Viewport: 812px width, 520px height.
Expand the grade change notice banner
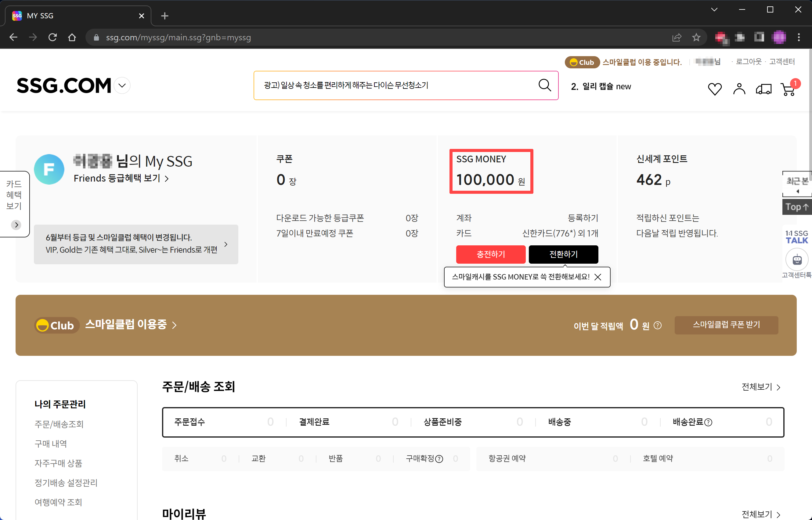tap(136, 244)
